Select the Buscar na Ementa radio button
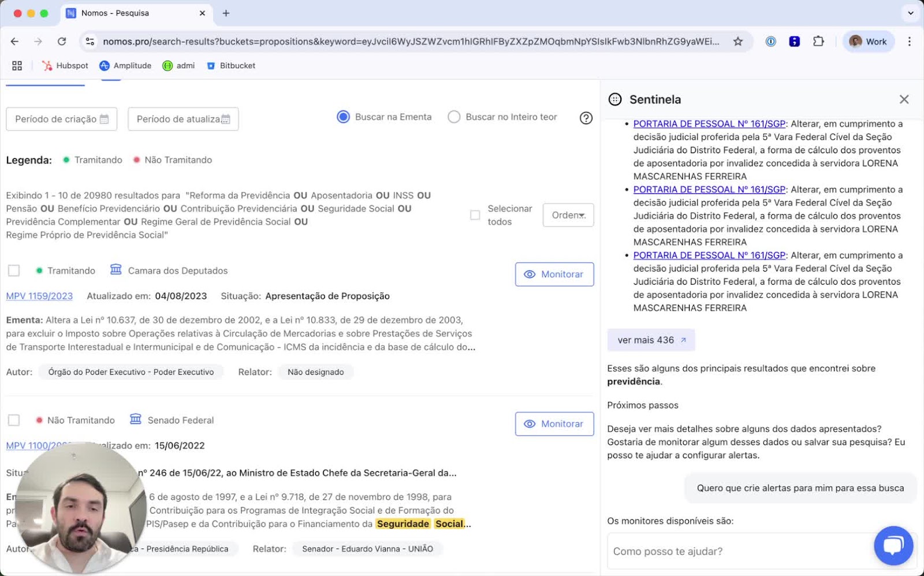This screenshot has width=924, height=576. (x=343, y=117)
